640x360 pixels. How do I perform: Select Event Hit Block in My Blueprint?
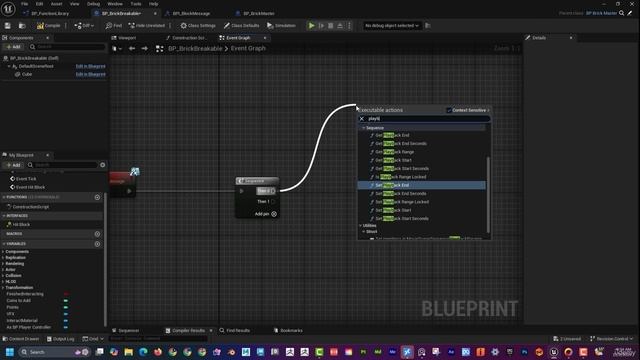click(x=30, y=187)
